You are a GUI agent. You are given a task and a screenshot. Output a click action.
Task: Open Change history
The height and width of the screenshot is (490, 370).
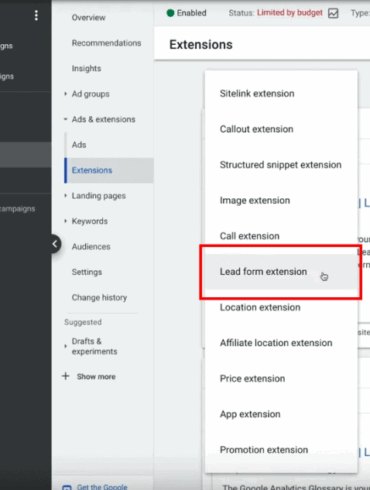[99, 297]
